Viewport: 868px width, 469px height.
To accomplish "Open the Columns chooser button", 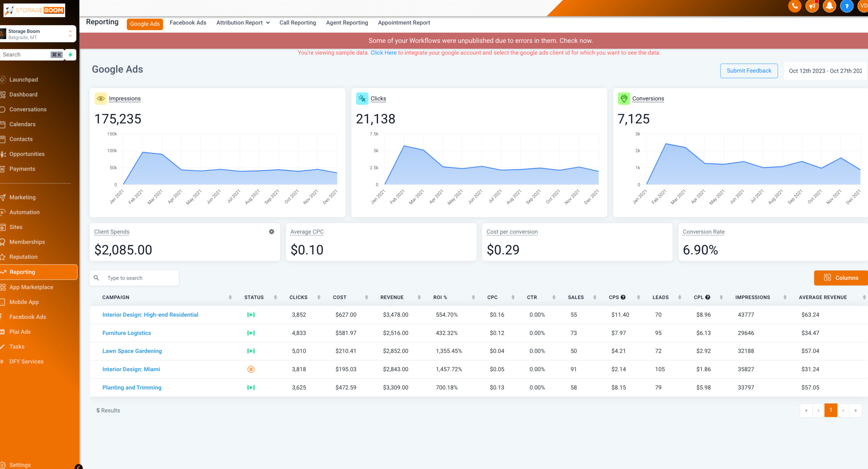I will point(841,278).
